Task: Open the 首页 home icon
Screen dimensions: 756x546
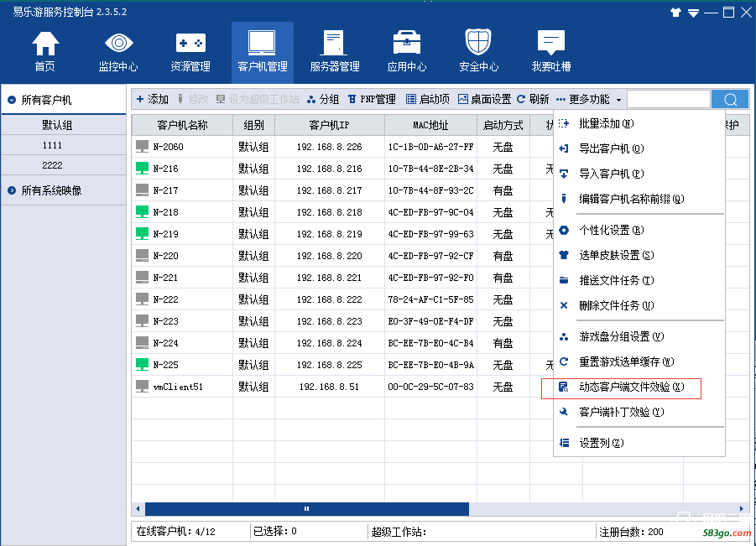Action: click(45, 51)
